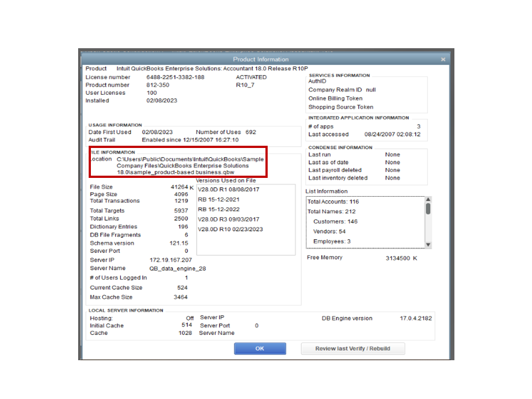The height and width of the screenshot is (399, 532).
Task: Select product number 812-350
Action: 158,85
